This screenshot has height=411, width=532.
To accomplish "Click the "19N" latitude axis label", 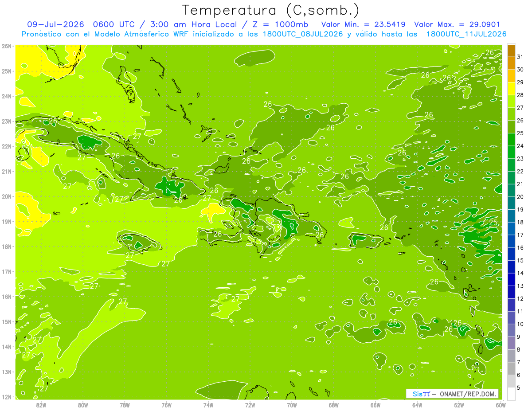I will click(x=7, y=221).
